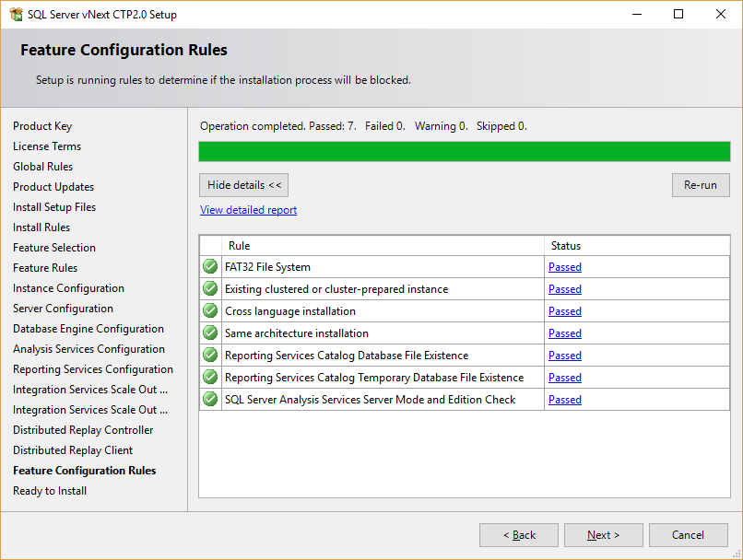Image resolution: width=743 pixels, height=560 pixels.
Task: Select License Terms step in sidebar
Action: click(47, 146)
